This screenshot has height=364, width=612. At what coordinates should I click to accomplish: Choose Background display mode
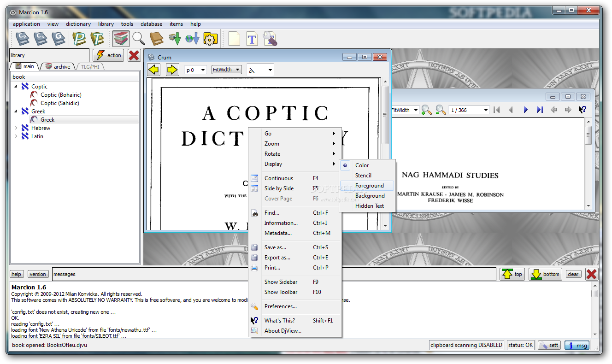coord(367,196)
